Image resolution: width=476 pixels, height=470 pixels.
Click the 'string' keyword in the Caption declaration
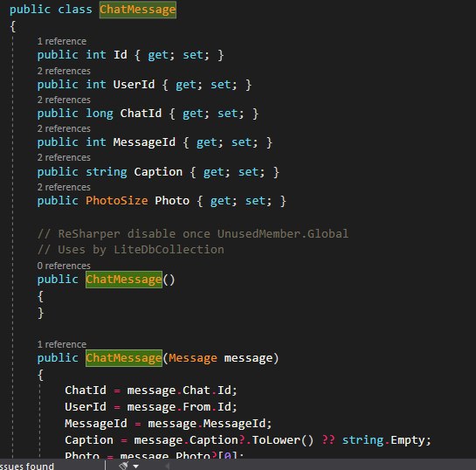point(107,172)
